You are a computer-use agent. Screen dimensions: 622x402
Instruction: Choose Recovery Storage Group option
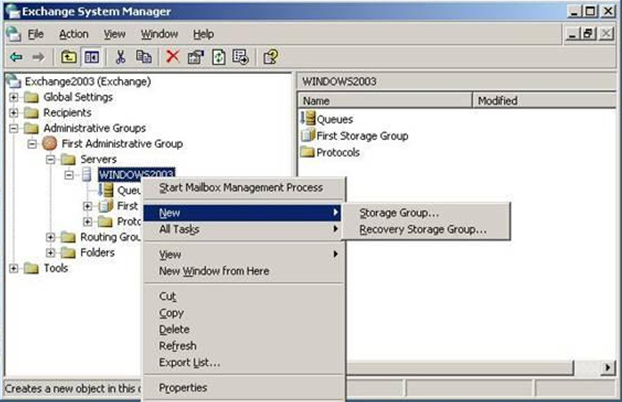point(427,229)
